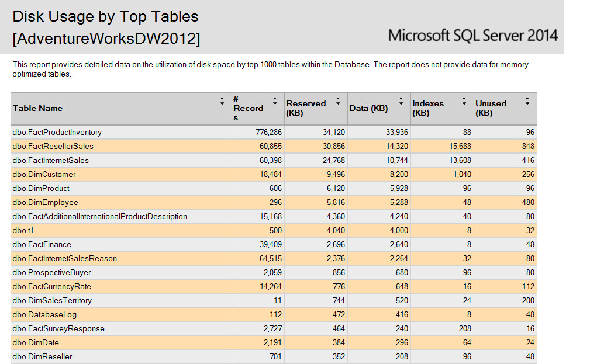Screen dimensions: 597x364
Task: Sort by Reserved (KB) column arrows
Action: [x=338, y=101]
